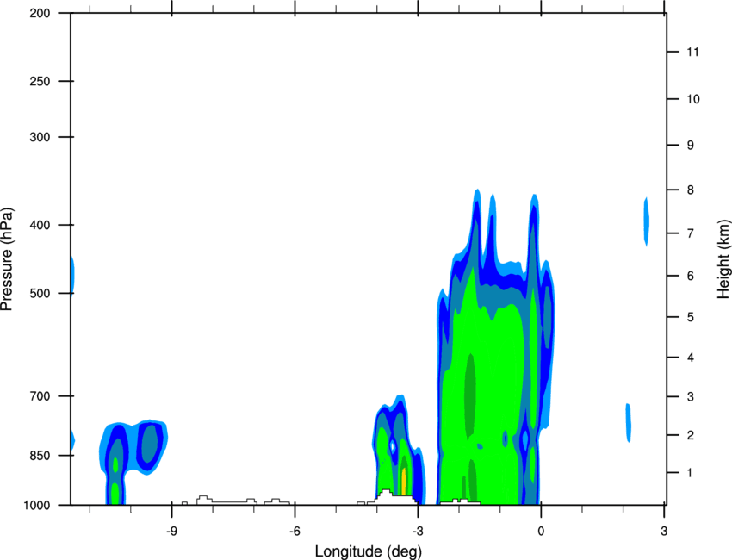Click the 3 km height label
Viewport: 732px width, 560px height.
(691, 397)
